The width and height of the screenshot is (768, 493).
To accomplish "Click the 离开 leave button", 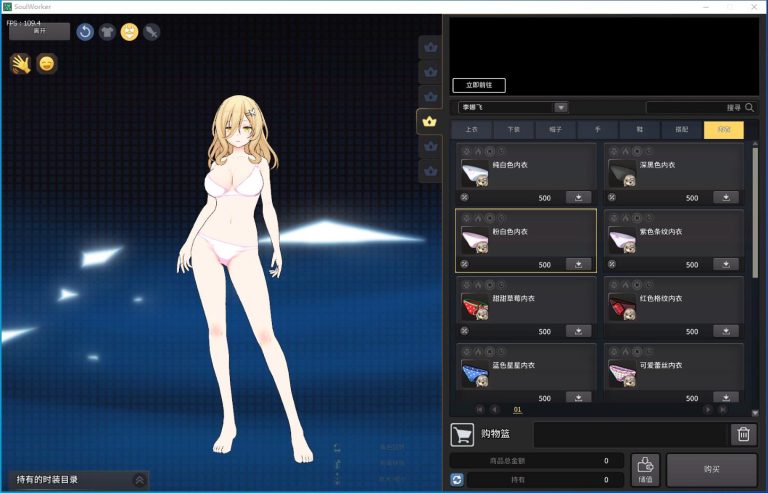I will point(40,31).
